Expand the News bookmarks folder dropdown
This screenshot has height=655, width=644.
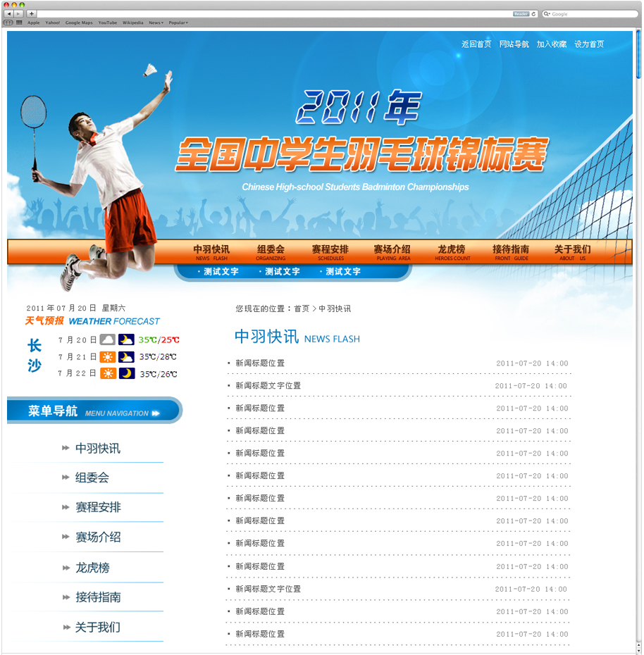coord(156,23)
